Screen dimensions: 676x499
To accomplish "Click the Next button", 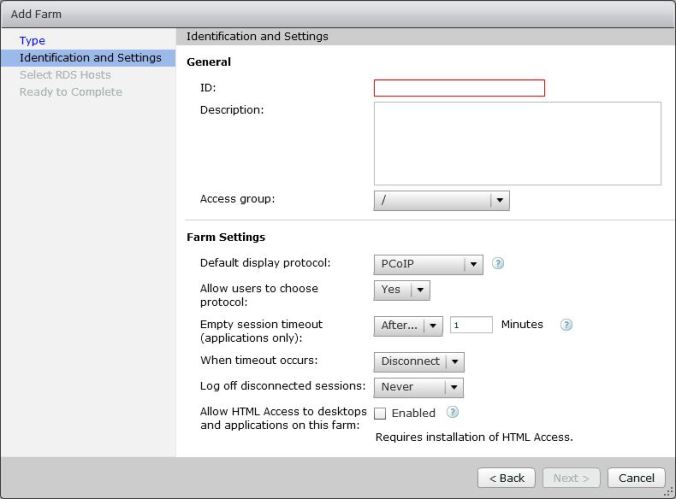I will point(571,478).
